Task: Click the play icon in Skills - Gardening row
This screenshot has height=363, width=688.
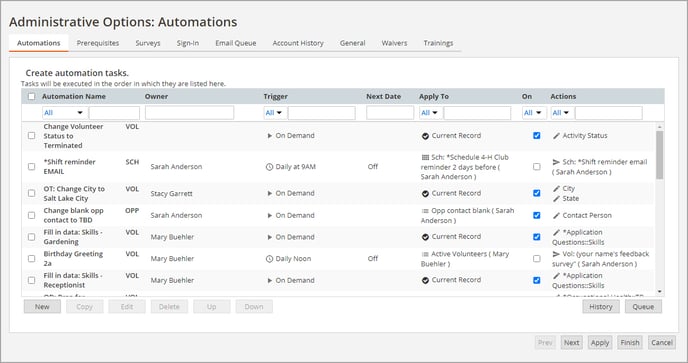Action: [269, 237]
